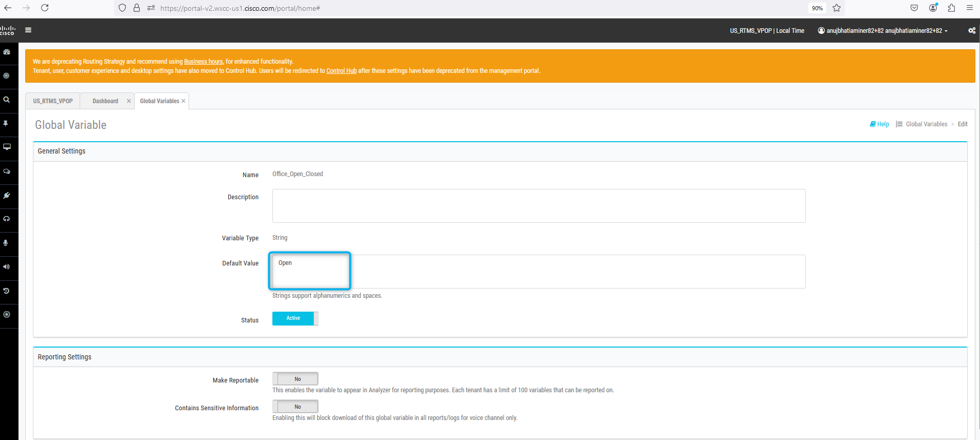Open the plug icon in sidebar
Image resolution: width=980 pixels, height=440 pixels.
click(x=7, y=195)
